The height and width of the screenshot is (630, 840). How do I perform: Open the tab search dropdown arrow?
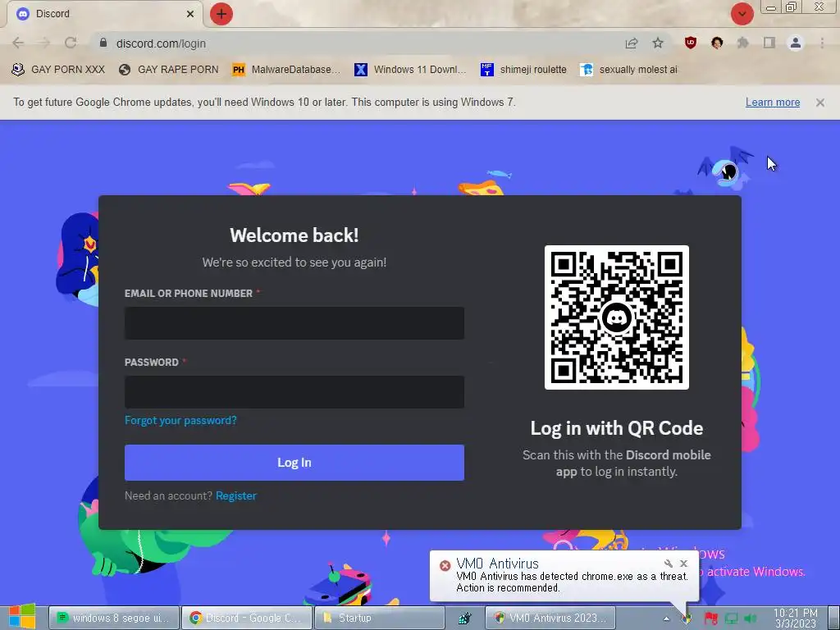click(x=742, y=14)
